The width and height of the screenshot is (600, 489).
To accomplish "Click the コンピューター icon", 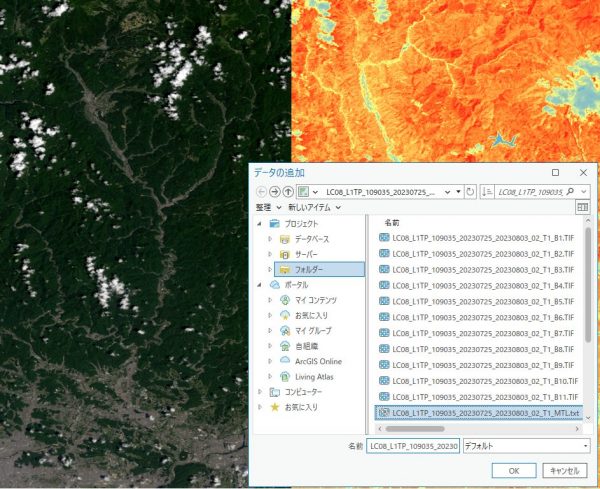I will [x=274, y=392].
